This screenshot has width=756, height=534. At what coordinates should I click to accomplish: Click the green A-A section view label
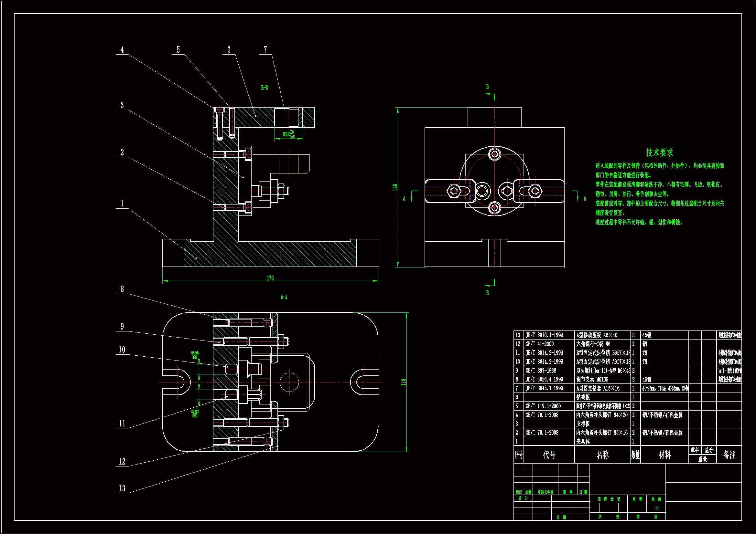coord(284,297)
